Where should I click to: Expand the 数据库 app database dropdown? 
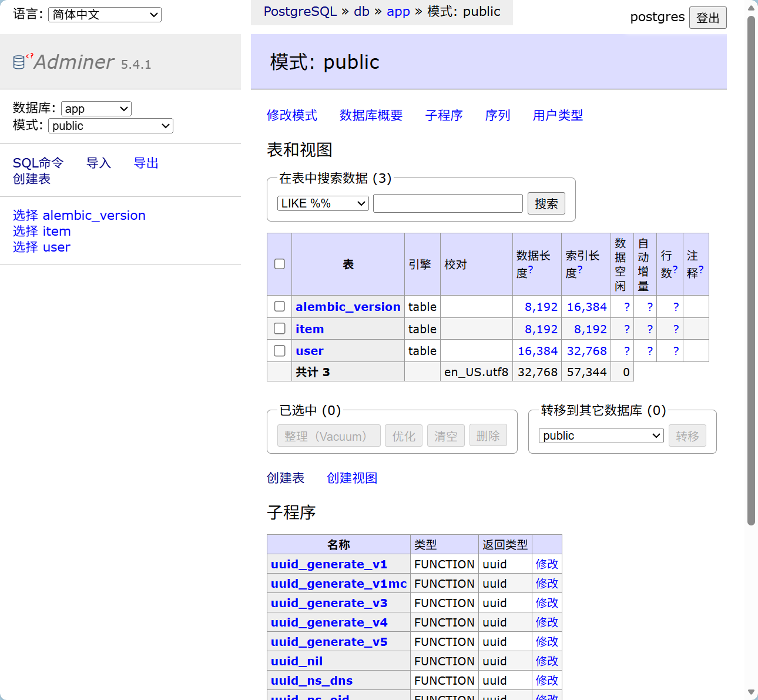96,109
